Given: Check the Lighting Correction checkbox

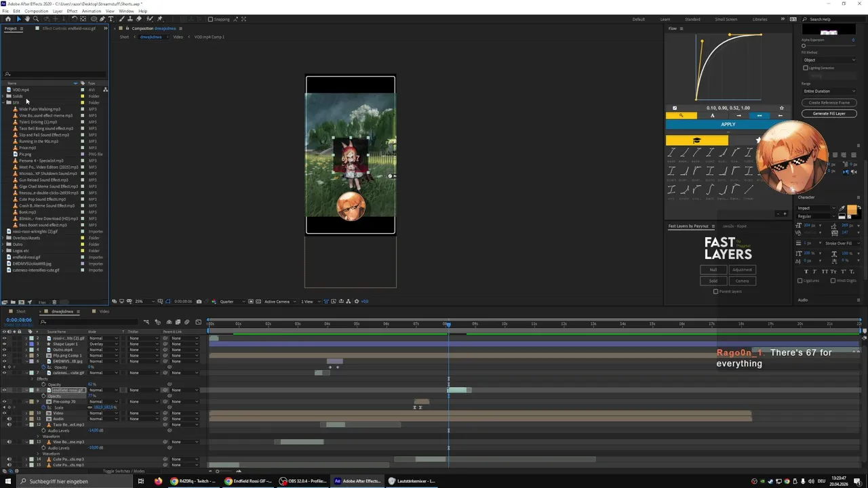Looking at the screenshot, I should [806, 68].
